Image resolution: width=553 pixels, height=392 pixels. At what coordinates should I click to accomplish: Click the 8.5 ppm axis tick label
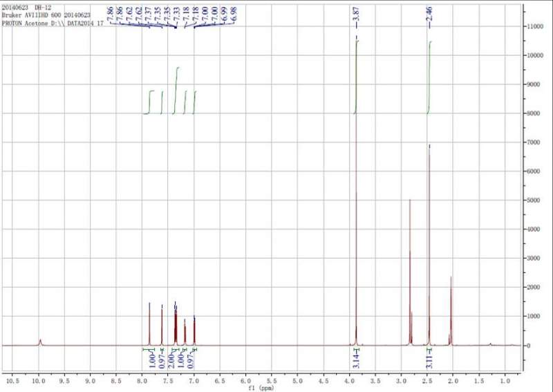coord(116,381)
